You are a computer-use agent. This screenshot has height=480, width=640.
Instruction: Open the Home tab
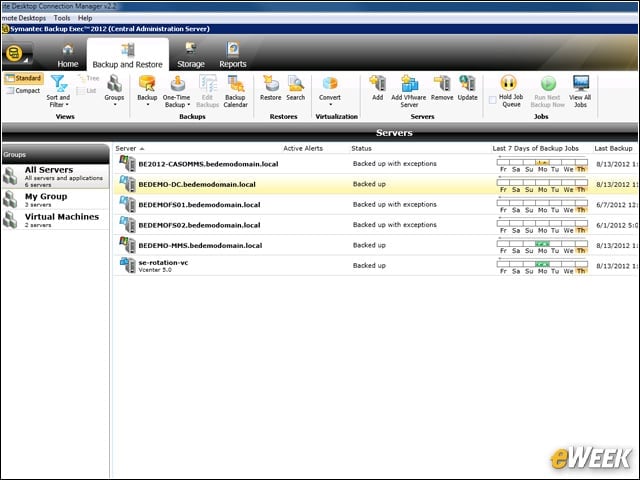[x=68, y=56]
